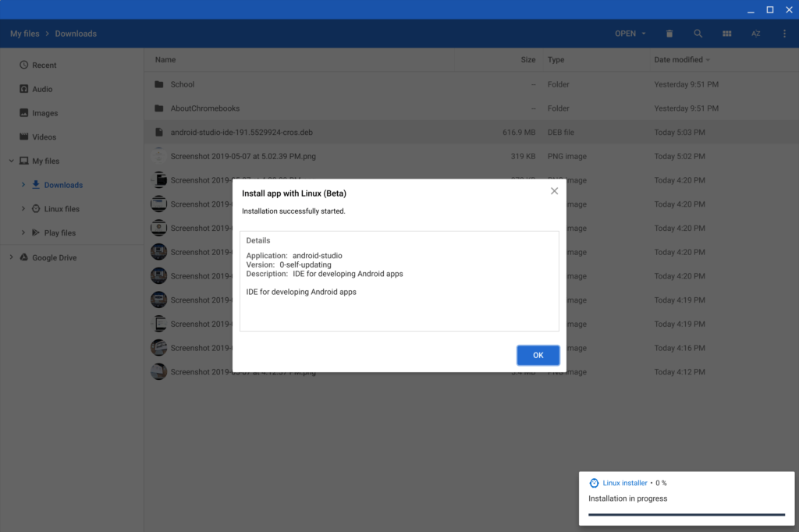Select Linux files in sidebar
Image resolution: width=799 pixels, height=532 pixels.
[72, 209]
